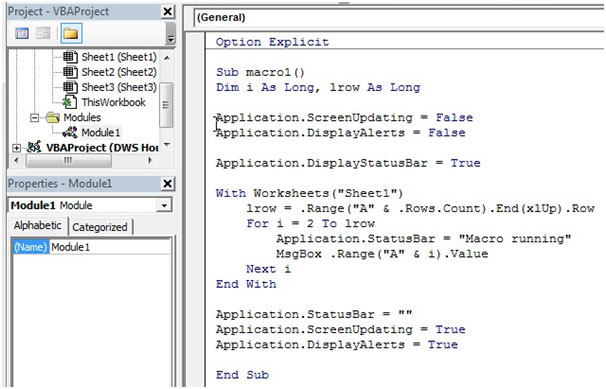The image size is (606, 389).
Task: Click the StatusBar = "" code line
Action: click(x=314, y=314)
